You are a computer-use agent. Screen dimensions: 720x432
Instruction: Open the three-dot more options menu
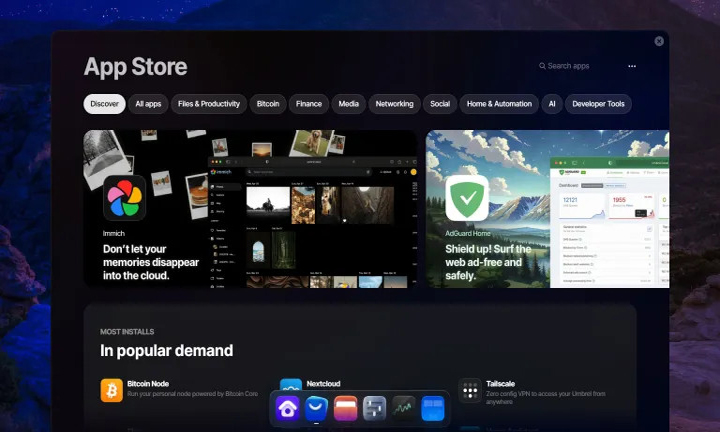click(632, 66)
